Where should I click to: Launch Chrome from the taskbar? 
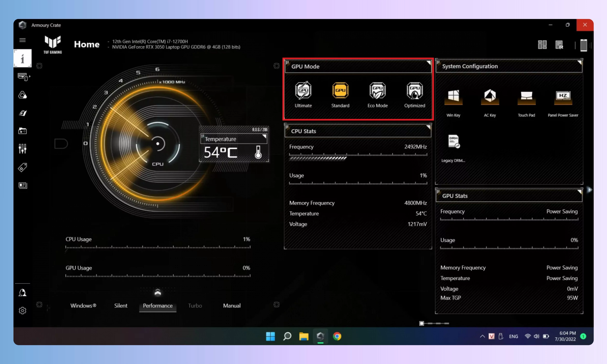337,336
